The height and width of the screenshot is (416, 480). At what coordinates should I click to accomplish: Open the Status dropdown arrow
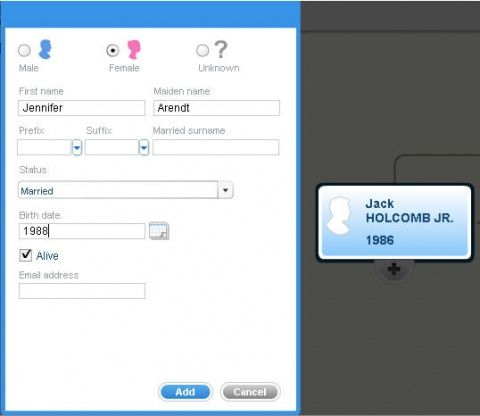pos(226,190)
